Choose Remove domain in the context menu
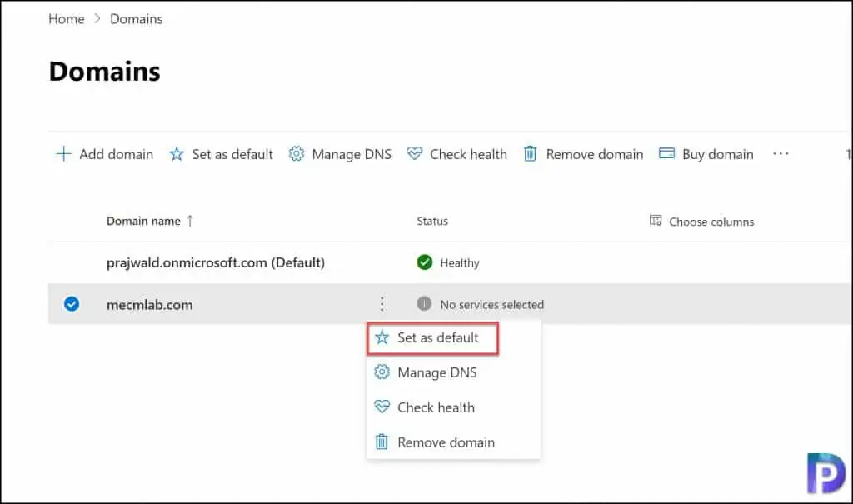853x504 pixels. click(454, 442)
